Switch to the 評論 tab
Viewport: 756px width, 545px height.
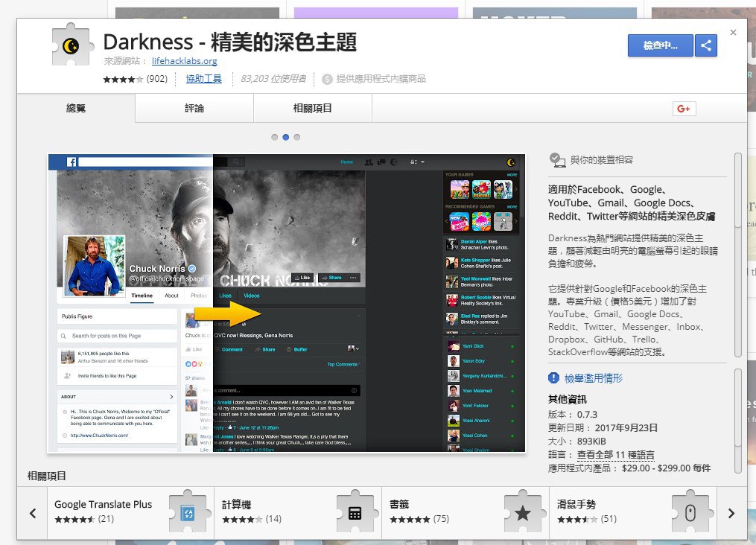(x=194, y=109)
